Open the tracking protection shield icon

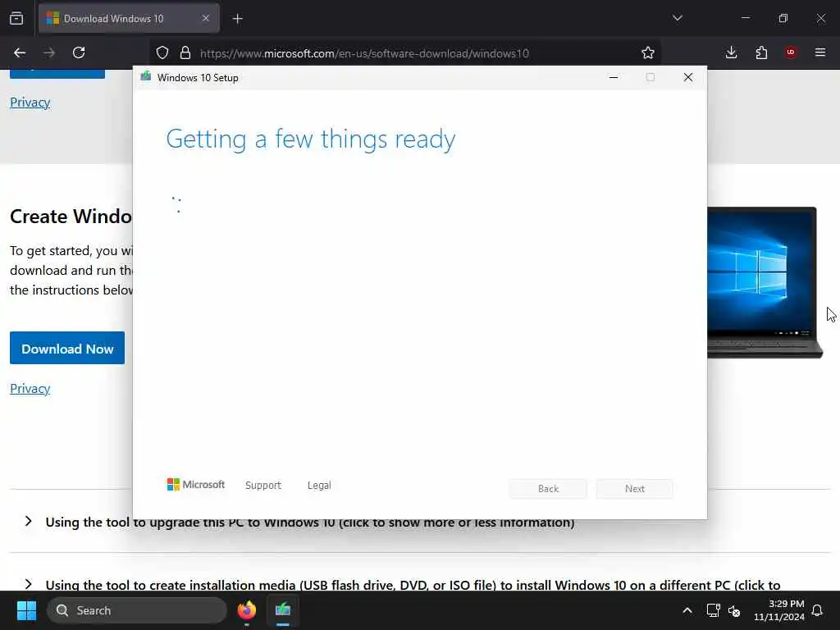pyautogui.click(x=162, y=52)
